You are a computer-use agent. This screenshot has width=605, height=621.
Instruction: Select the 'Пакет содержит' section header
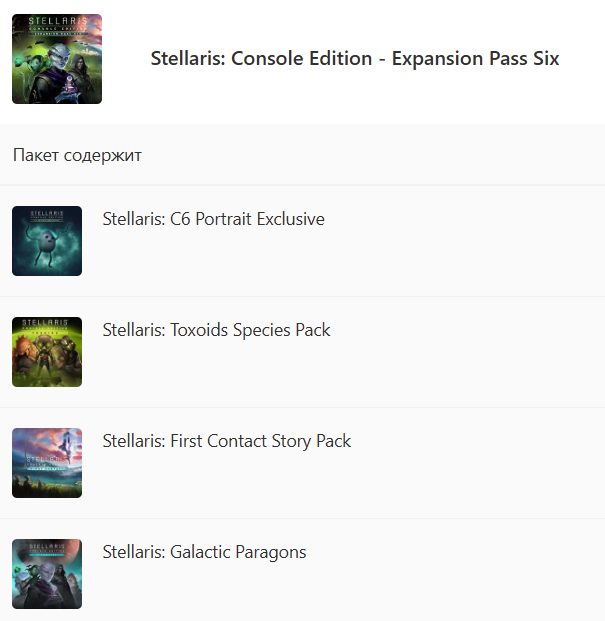(77, 155)
